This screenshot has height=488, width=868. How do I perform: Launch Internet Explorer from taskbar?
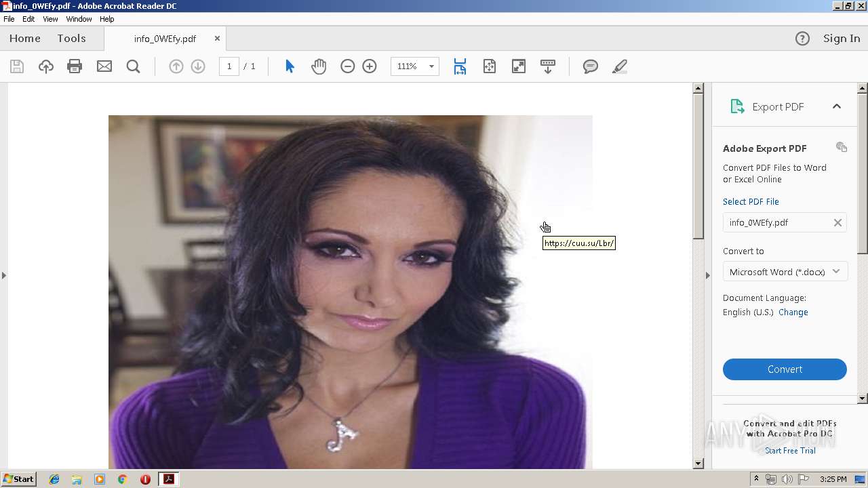click(54, 479)
